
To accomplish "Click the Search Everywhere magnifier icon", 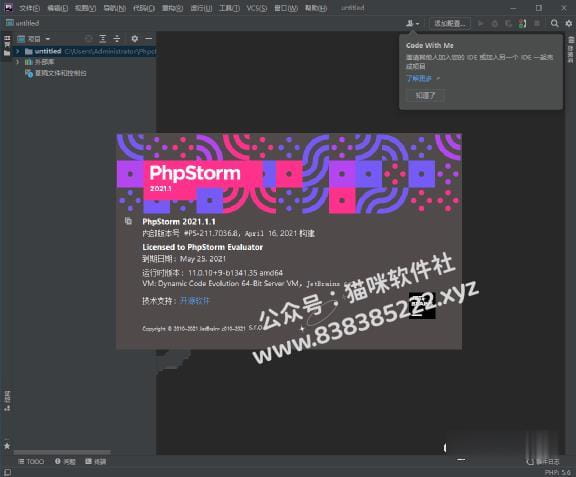I will click(555, 24).
